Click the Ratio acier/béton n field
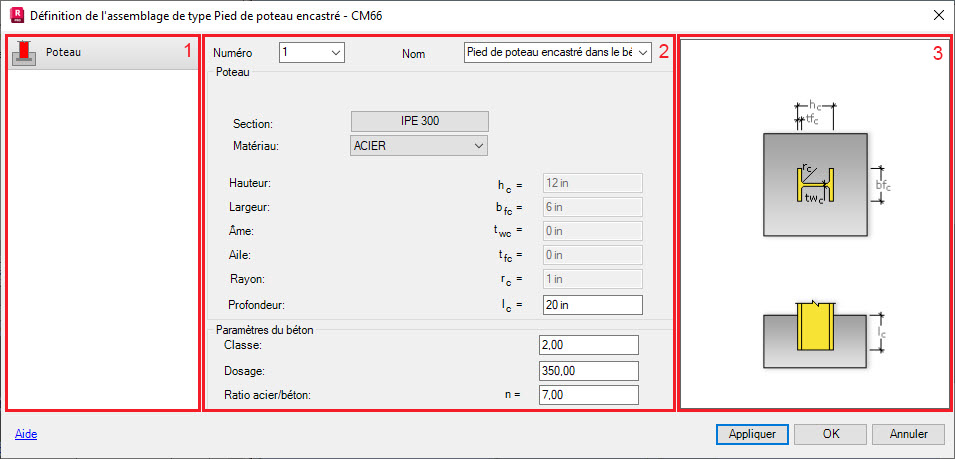Image resolution: width=955 pixels, height=459 pixels. pos(589,395)
